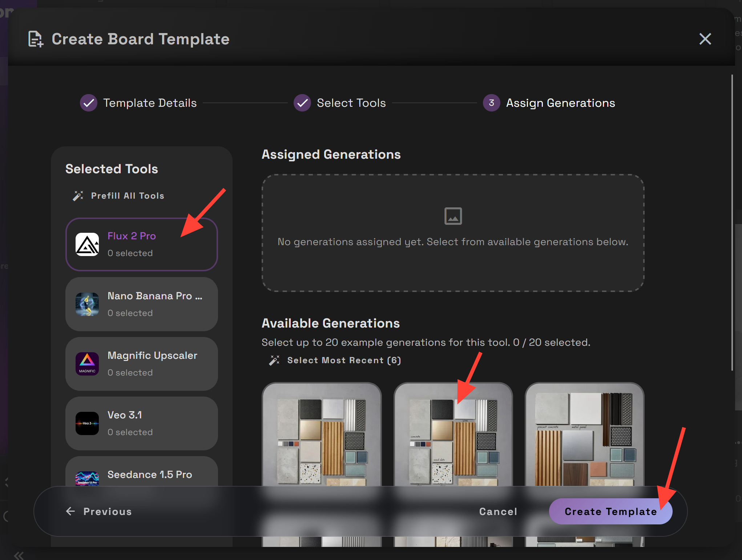Click the dialog's vertical scrollbar

(732, 222)
